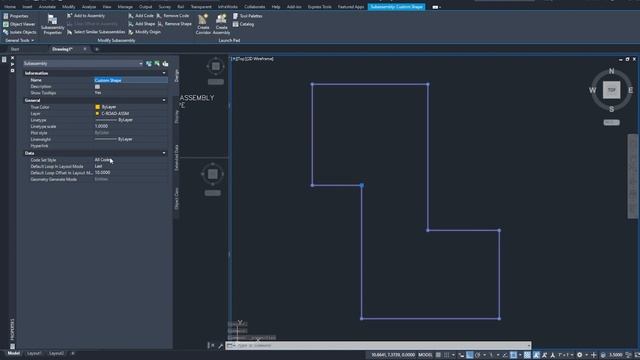Toggle polar tracking in status bar

pos(478,355)
